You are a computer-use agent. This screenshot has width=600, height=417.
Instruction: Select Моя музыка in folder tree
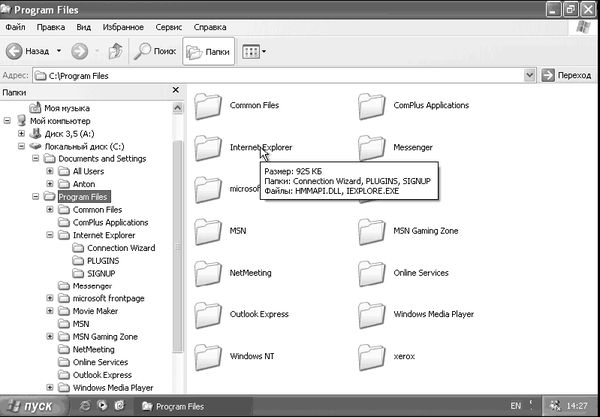tap(60, 108)
